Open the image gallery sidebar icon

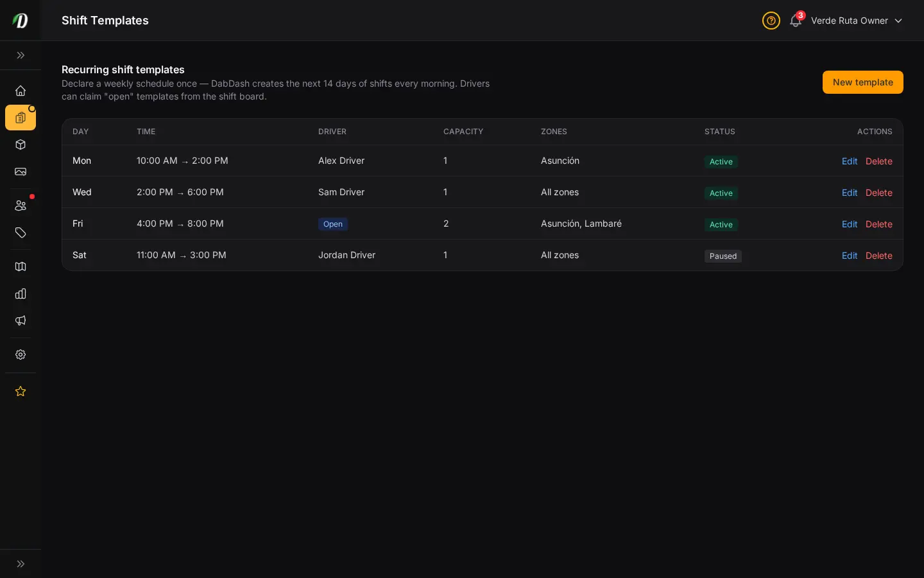click(21, 171)
